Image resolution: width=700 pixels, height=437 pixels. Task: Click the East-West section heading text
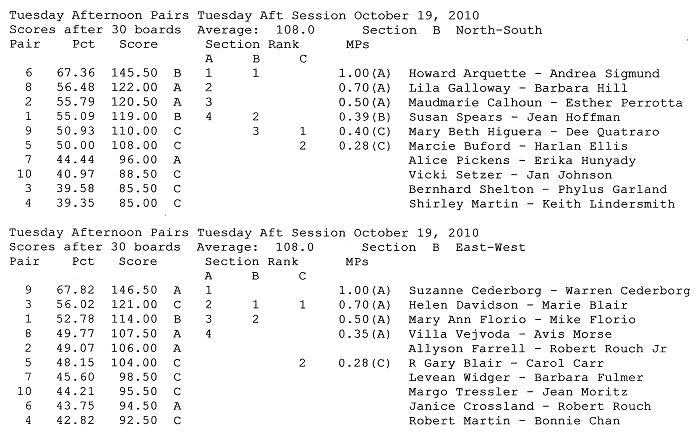(490, 247)
